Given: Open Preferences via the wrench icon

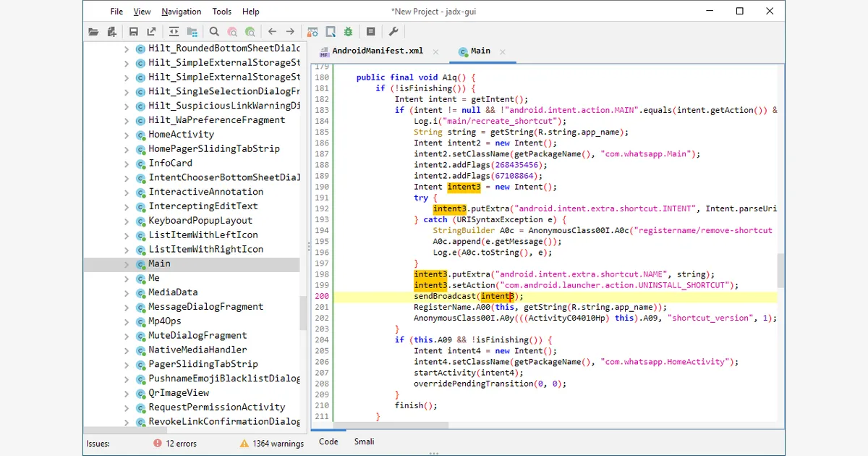Looking at the screenshot, I should (393, 32).
